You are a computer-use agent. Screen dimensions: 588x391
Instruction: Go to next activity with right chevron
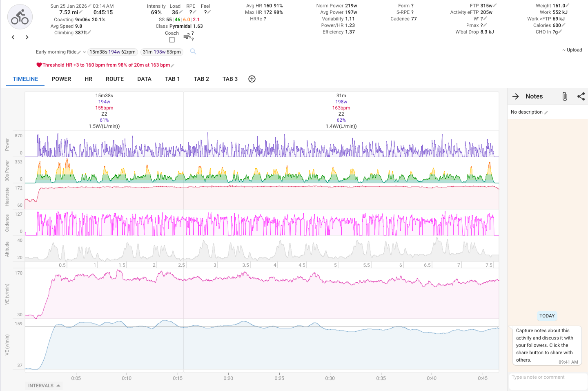27,37
